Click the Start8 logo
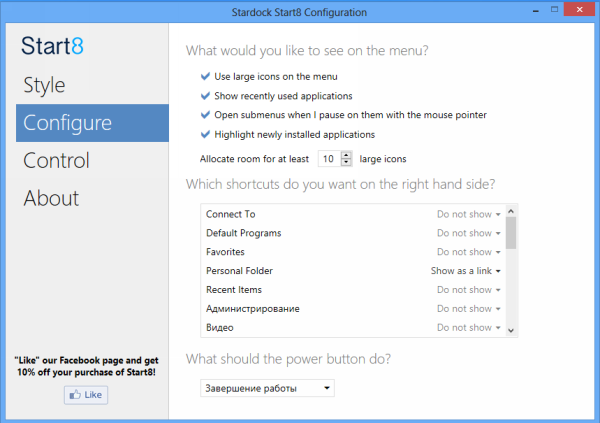This screenshot has width=600, height=423. pyautogui.click(x=52, y=46)
